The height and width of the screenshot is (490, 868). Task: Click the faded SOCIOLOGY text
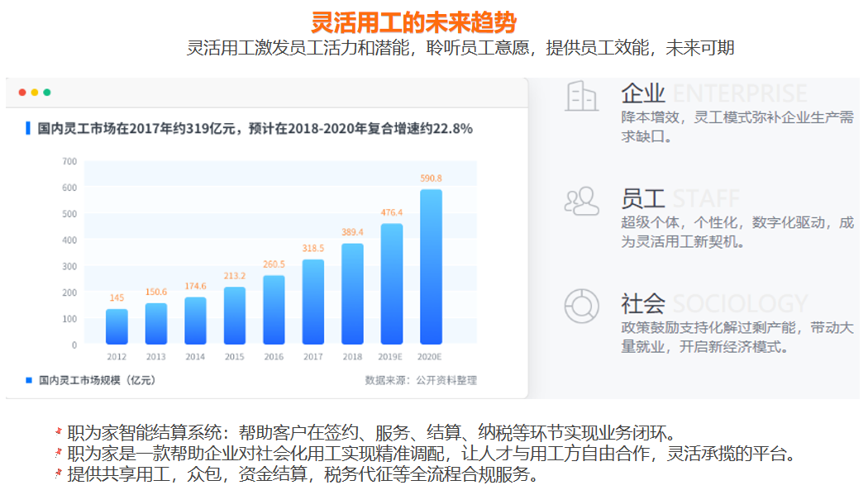[741, 303]
